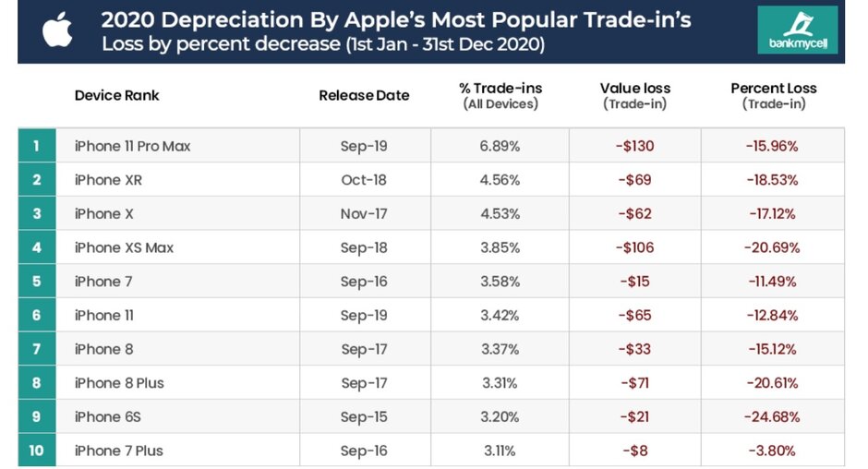Click iPhone 7 value loss -$15
The height and width of the screenshot is (469, 868).
coord(635,282)
